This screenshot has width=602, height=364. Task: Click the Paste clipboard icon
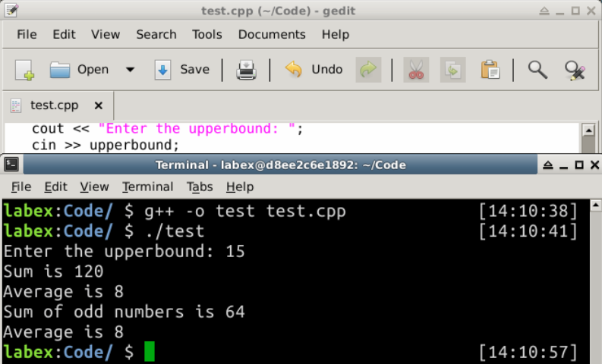[x=490, y=70]
